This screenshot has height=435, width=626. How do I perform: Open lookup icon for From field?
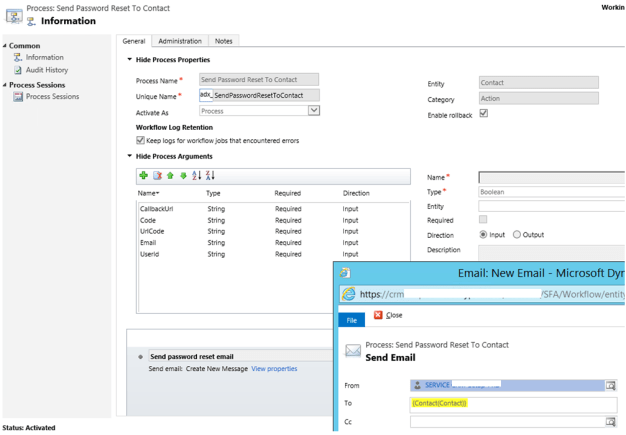point(610,385)
